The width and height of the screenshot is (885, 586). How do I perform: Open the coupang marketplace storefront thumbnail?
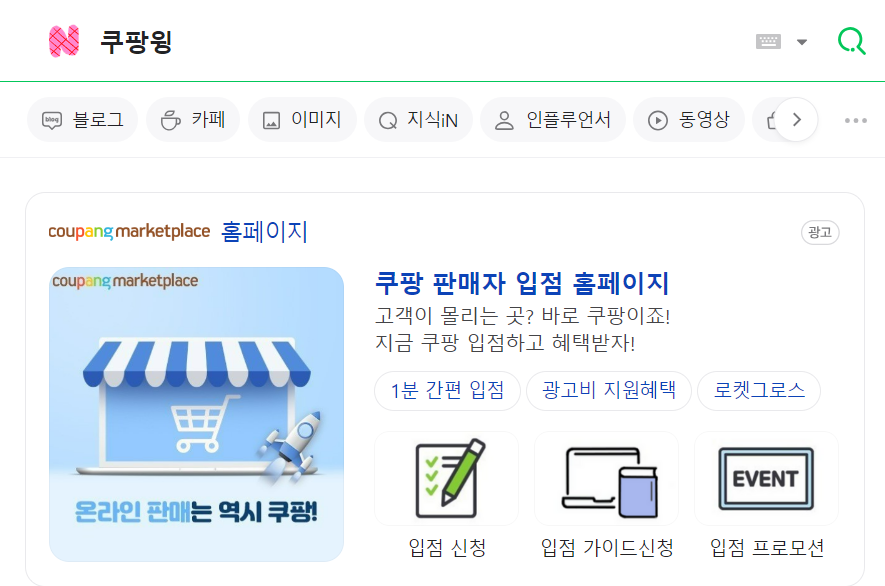[x=196, y=414]
